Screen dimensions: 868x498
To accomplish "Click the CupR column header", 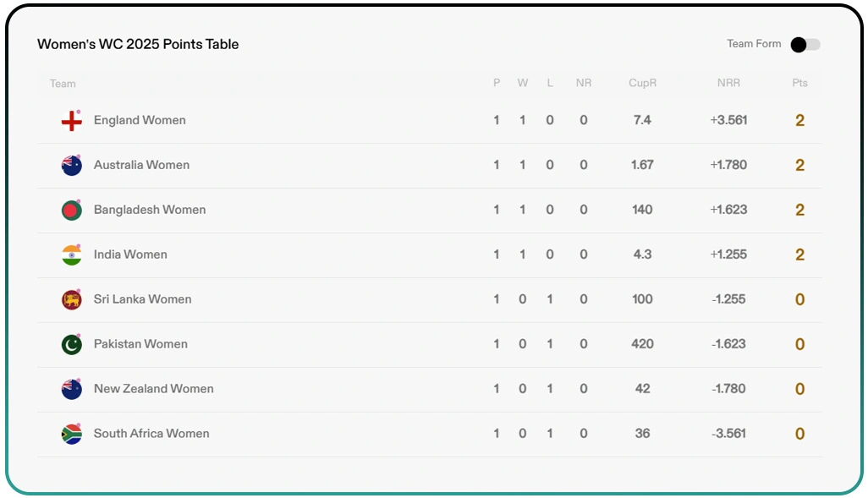I will (642, 83).
